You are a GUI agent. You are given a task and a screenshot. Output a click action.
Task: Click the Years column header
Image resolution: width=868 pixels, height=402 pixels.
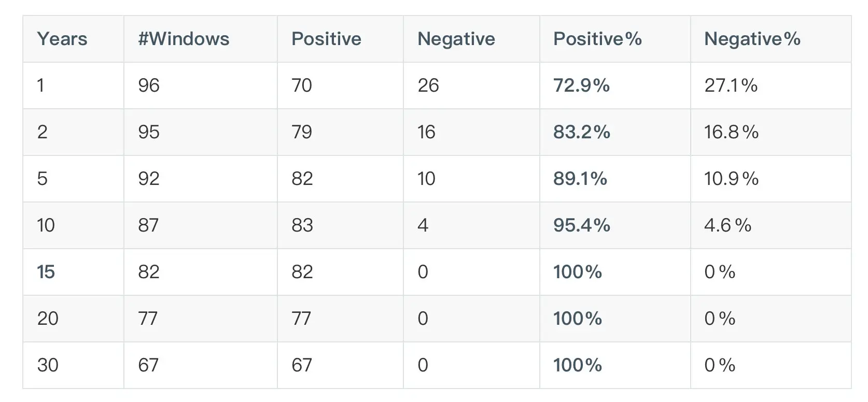coord(62,39)
